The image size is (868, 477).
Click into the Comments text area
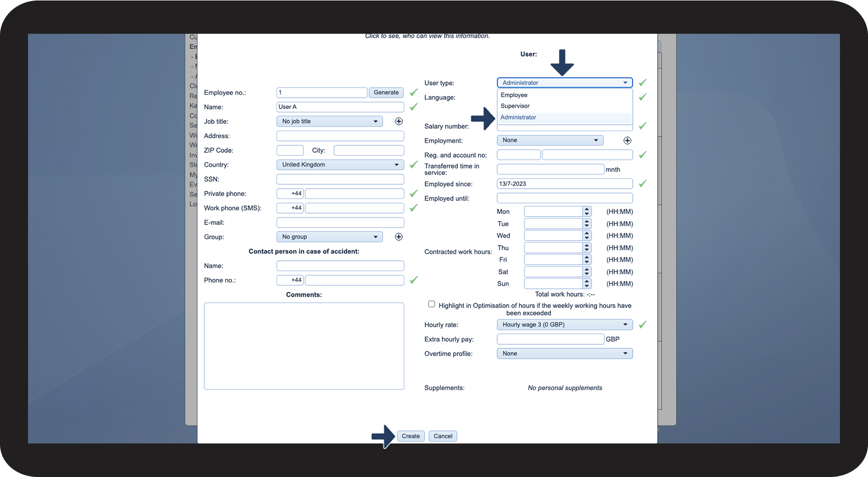304,346
